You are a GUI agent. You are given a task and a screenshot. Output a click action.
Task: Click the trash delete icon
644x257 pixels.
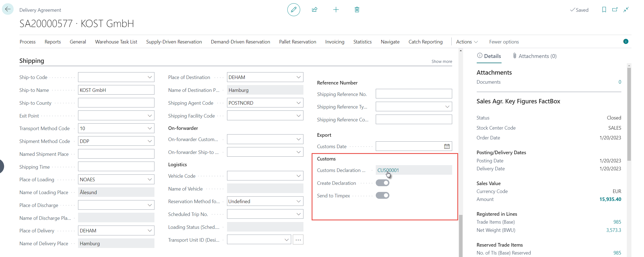[x=357, y=10]
